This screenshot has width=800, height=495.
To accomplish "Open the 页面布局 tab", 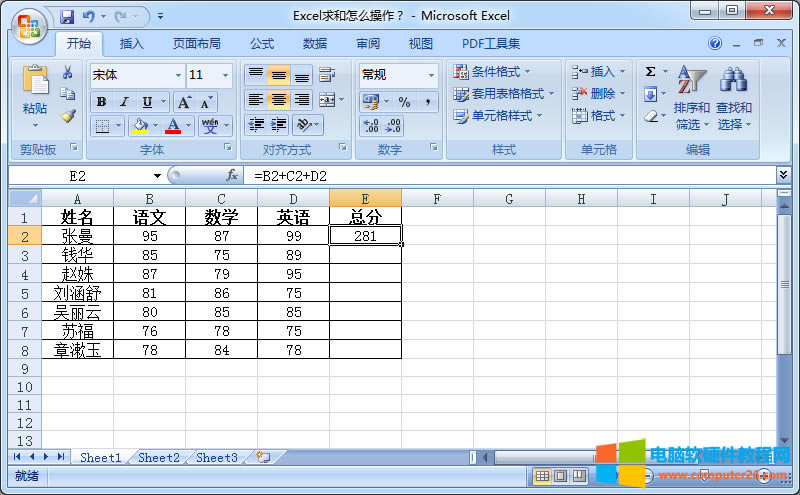I will pos(197,44).
